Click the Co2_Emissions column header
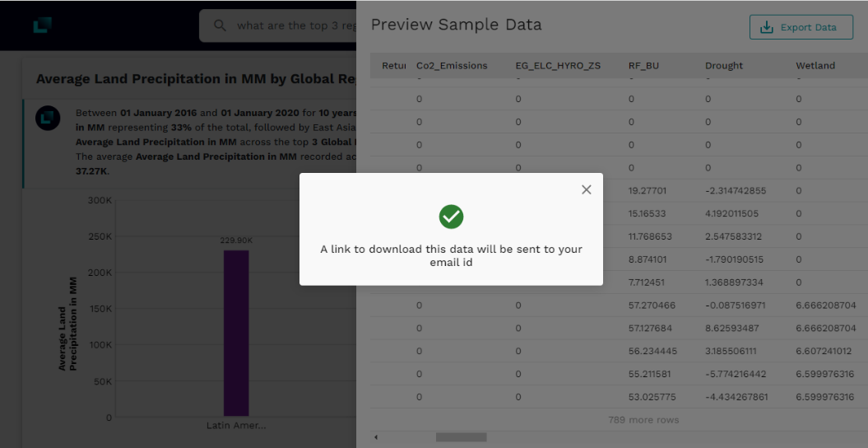Viewport: 868px width, 448px height. click(x=452, y=66)
